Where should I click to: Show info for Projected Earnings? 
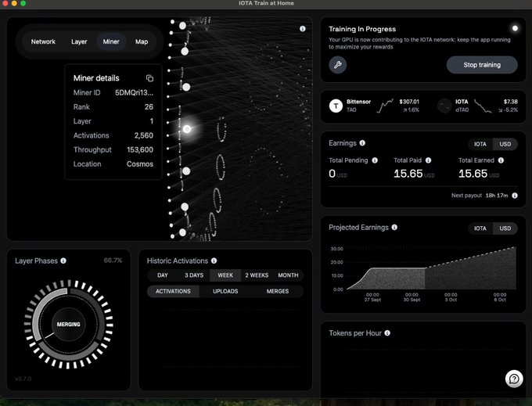coord(394,228)
